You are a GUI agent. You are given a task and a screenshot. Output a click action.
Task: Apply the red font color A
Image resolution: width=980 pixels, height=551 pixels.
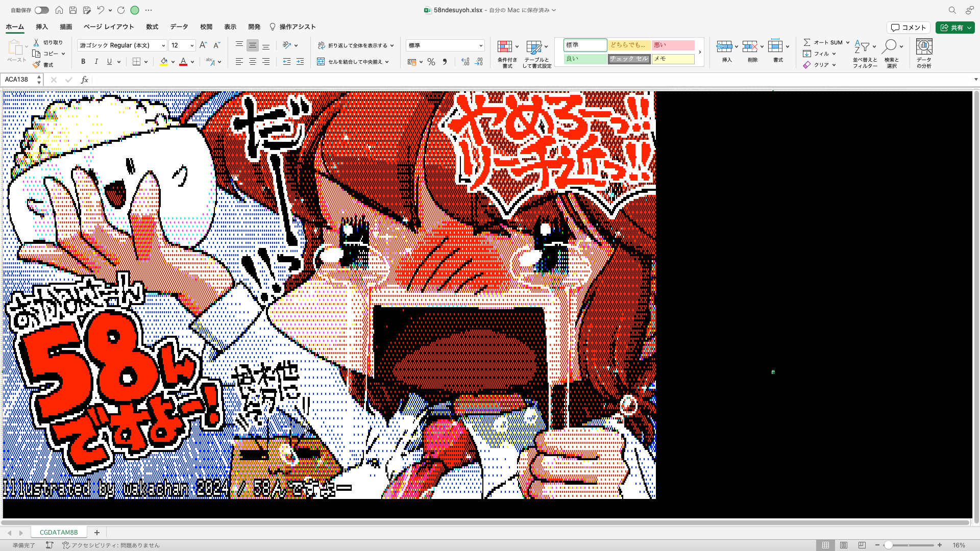pyautogui.click(x=183, y=62)
